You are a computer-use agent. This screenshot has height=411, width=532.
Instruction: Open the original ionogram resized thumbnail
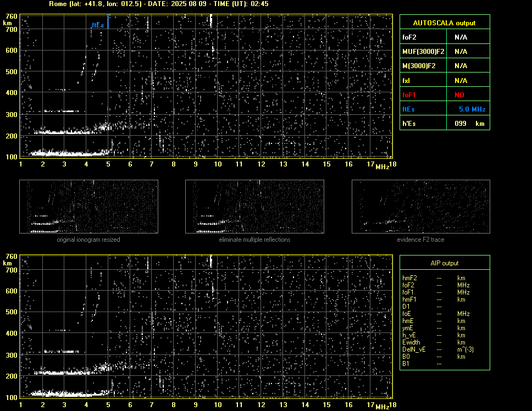coord(88,207)
